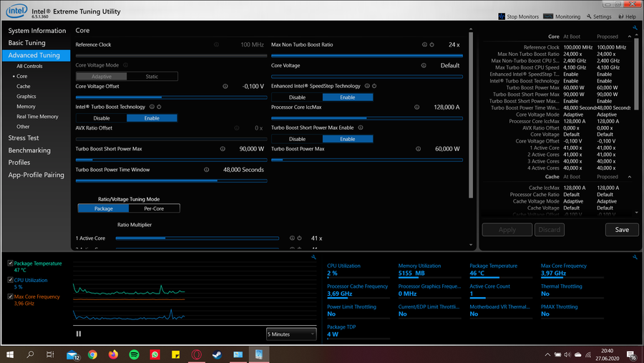644x363 pixels.
Task: Open the wrench icon above the proposed settings panel
Action: (x=635, y=28)
